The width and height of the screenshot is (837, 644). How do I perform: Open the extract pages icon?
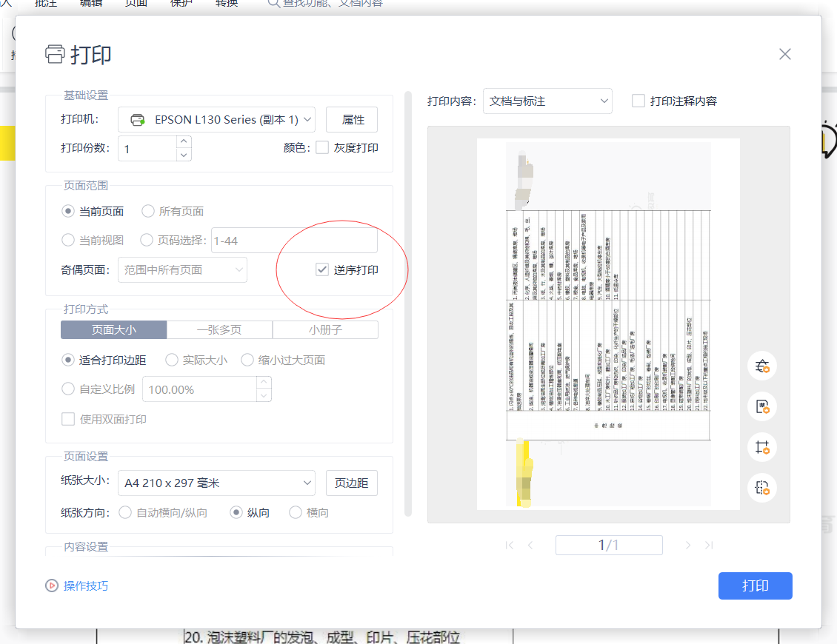click(762, 487)
